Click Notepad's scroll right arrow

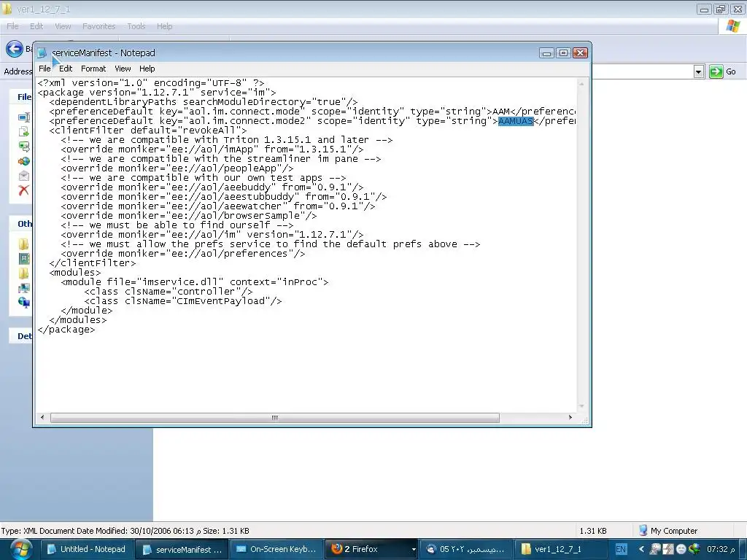point(570,418)
